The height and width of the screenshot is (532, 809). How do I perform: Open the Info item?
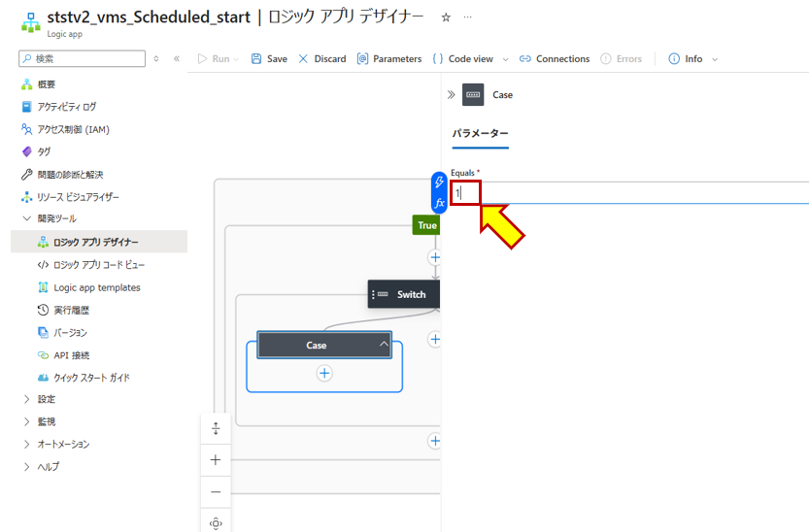[x=686, y=59]
